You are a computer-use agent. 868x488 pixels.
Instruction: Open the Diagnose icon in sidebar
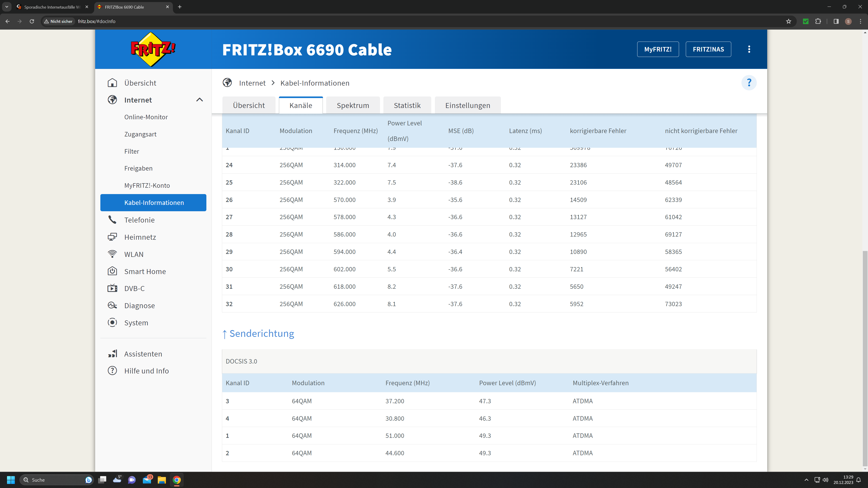tap(112, 305)
